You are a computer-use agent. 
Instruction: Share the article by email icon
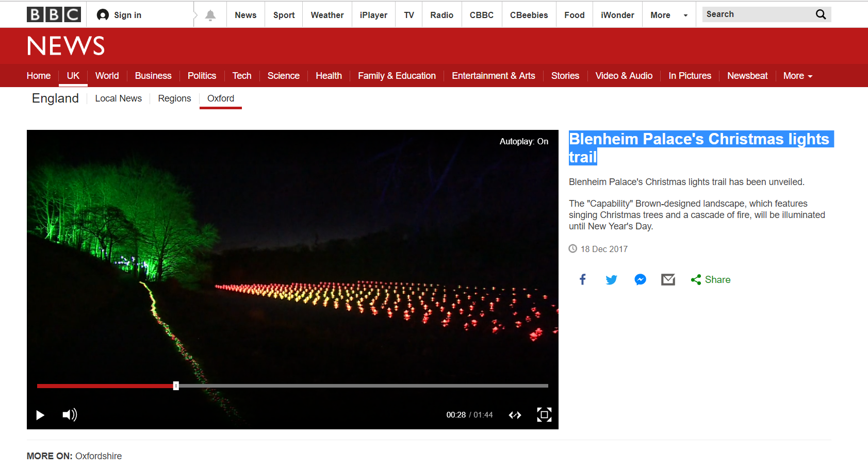(x=668, y=279)
